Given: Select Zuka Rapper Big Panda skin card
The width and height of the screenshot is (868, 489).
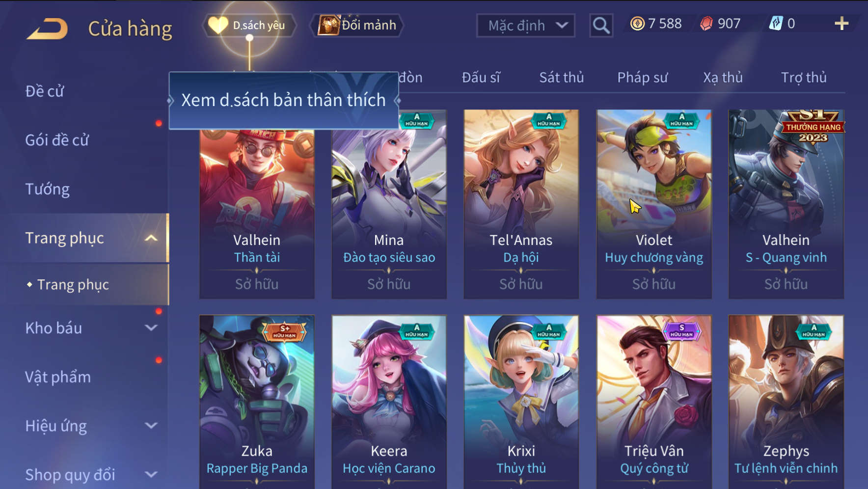Looking at the screenshot, I should (257, 402).
